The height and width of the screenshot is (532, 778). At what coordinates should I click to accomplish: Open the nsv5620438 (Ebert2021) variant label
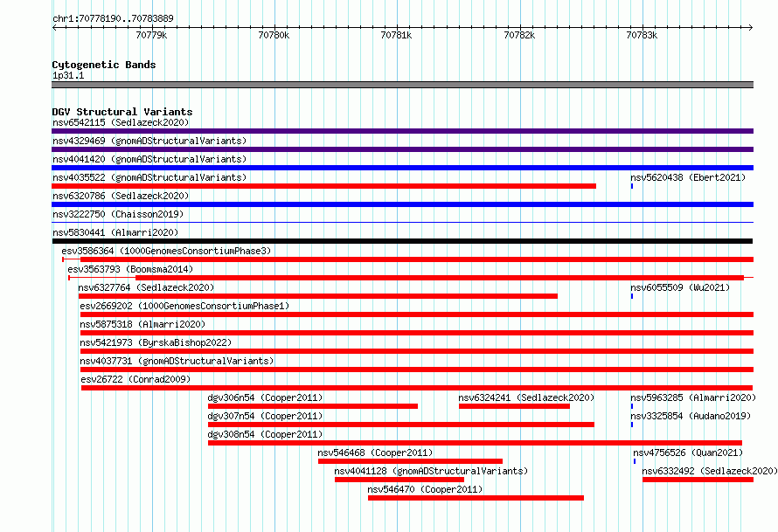pos(688,177)
